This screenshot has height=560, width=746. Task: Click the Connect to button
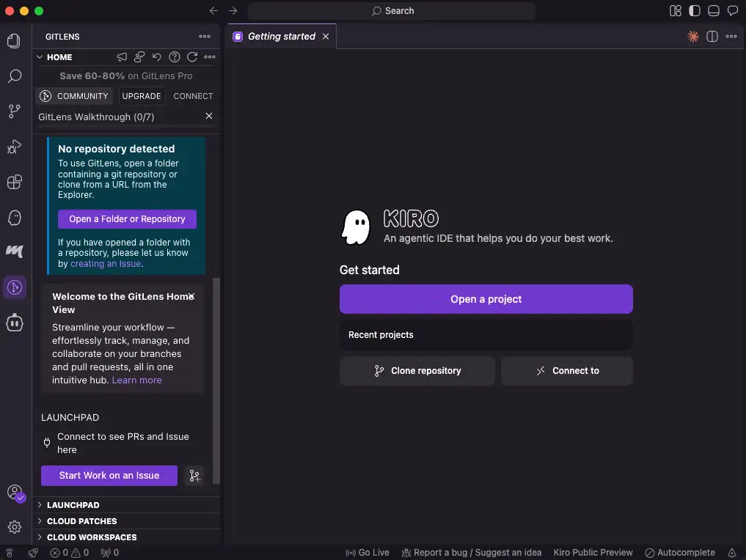[x=566, y=371]
